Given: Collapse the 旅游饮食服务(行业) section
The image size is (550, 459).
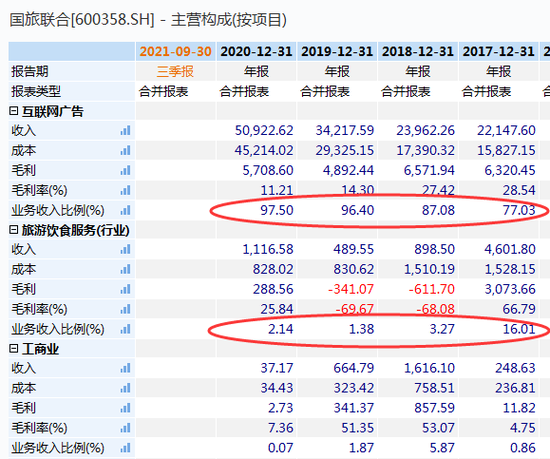Looking at the screenshot, I should pos(13,230).
